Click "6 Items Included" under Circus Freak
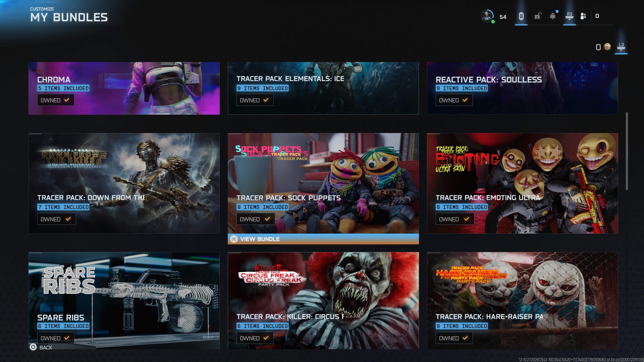Image resolution: width=644 pixels, height=362 pixels. 262,326
